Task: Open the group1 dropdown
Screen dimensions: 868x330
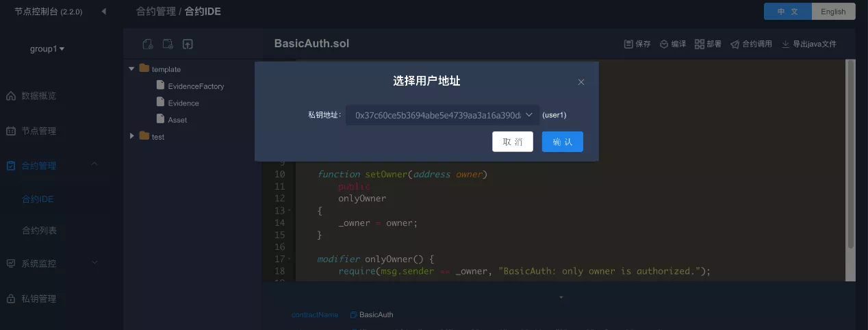Action: [47, 49]
